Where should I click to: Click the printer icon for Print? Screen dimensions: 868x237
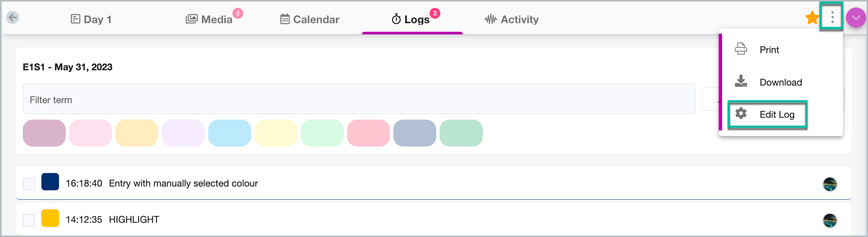coord(741,49)
